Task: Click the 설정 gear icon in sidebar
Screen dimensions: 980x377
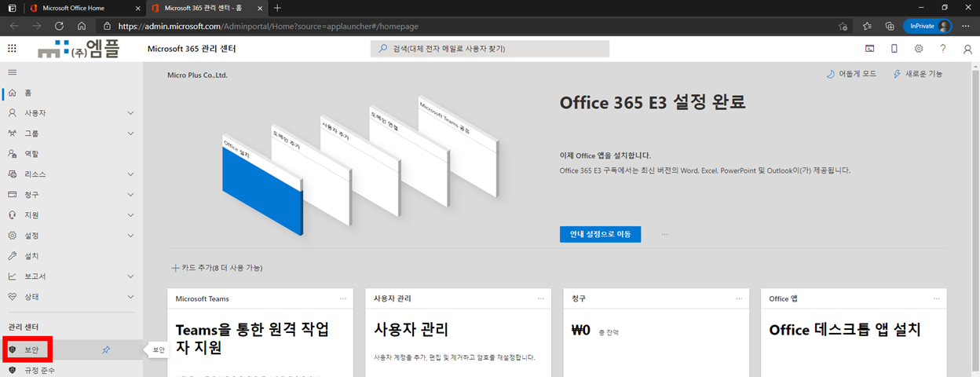Action: (12, 236)
